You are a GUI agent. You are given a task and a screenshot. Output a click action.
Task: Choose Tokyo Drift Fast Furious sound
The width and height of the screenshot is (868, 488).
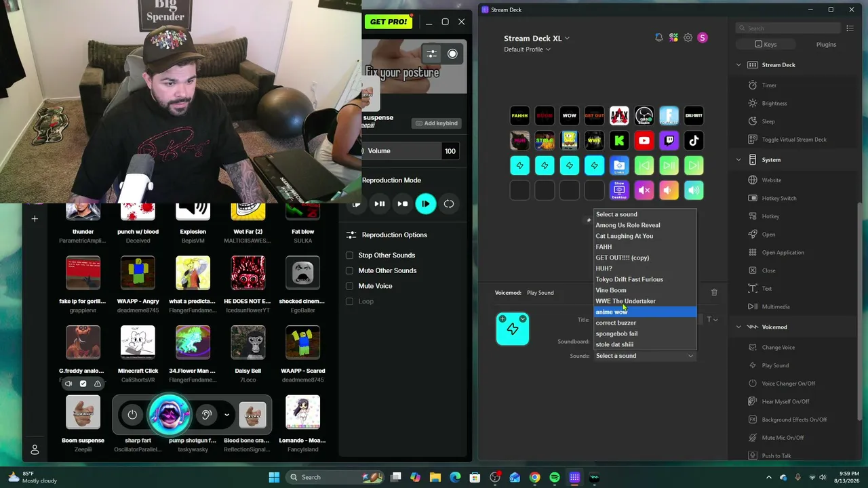pos(645,279)
